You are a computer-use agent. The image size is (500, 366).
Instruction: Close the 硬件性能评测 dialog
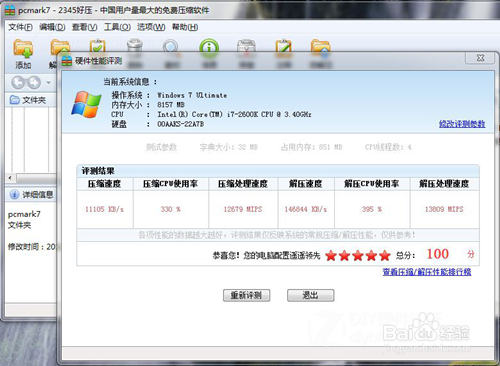click(x=480, y=58)
